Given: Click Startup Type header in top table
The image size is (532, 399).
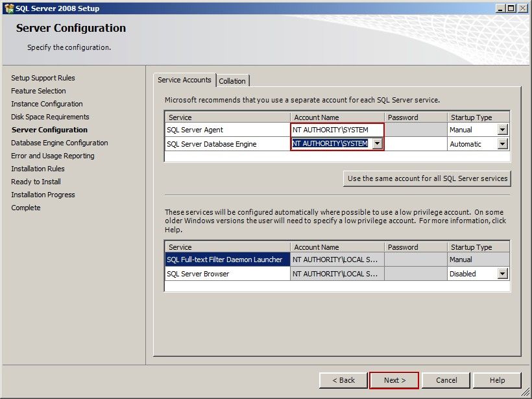Looking at the screenshot, I should [478, 117].
